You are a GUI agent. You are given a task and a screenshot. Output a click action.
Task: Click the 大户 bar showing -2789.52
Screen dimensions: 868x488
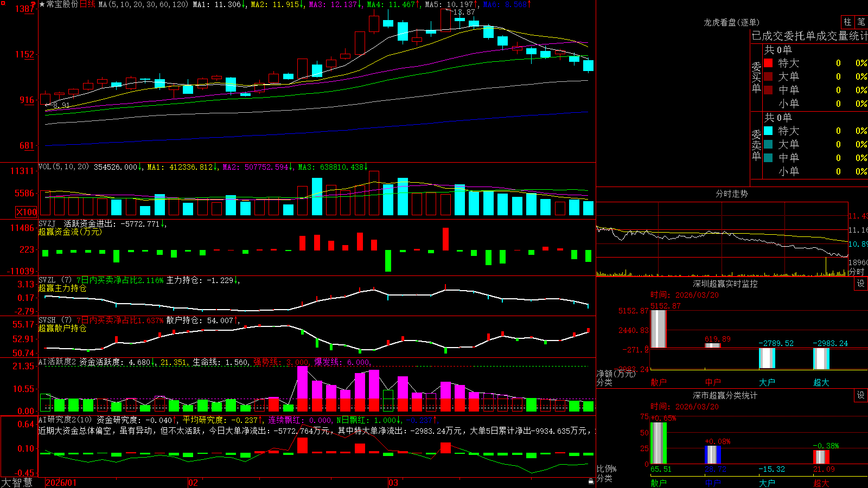(x=767, y=358)
